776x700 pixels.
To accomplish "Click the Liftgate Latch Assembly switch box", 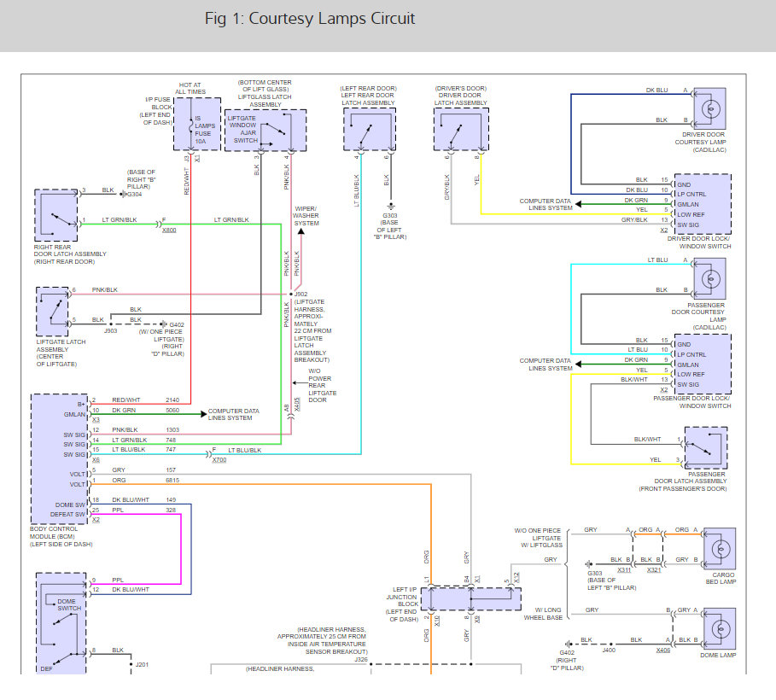I will (52, 312).
